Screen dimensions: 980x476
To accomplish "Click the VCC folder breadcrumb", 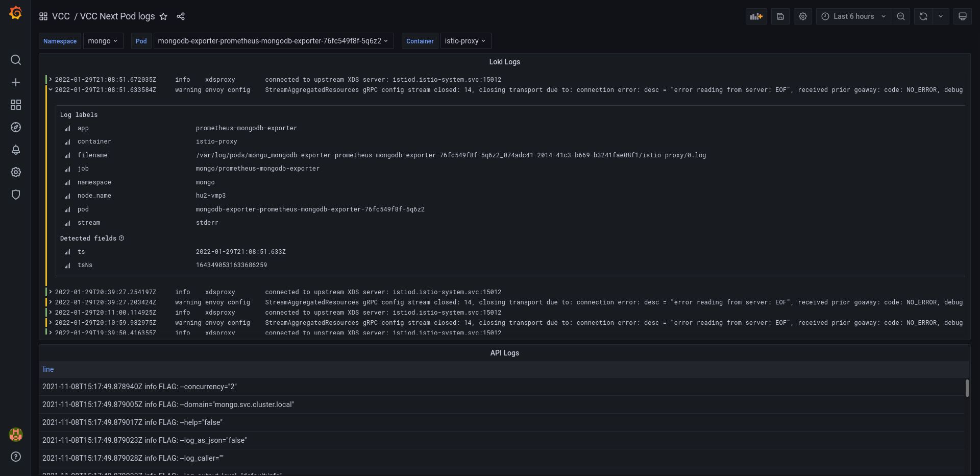I will [x=61, y=16].
